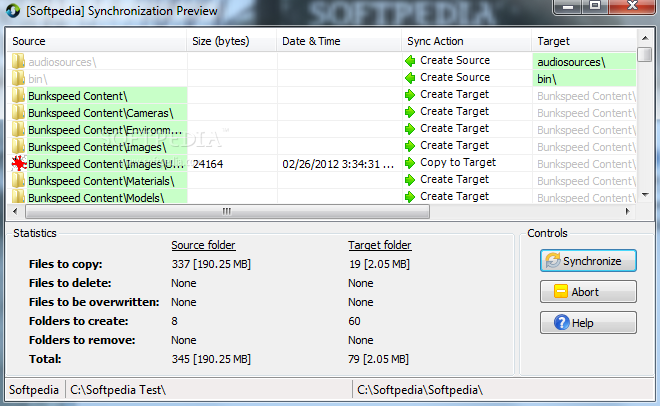Click the vertical scrollbar thumb

[x=645, y=54]
